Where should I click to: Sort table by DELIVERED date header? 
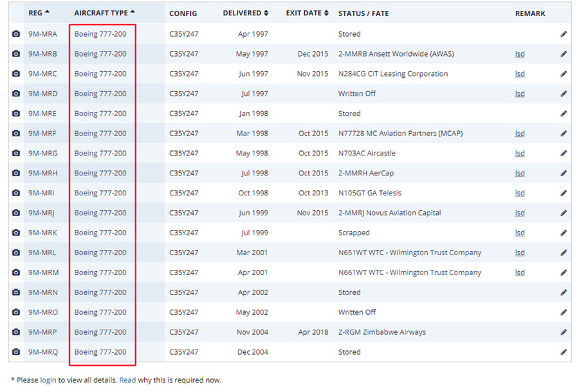[246, 13]
